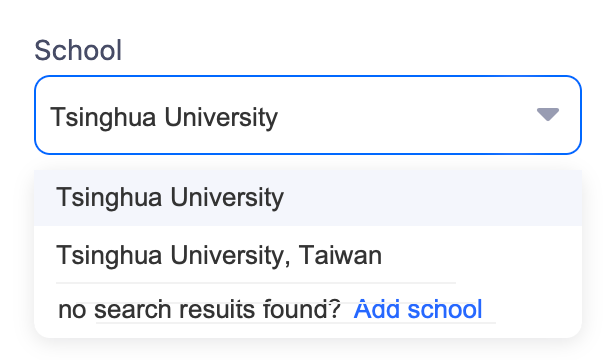604x360 pixels.
Task: Select the second entry in the school list
Action: 308,255
